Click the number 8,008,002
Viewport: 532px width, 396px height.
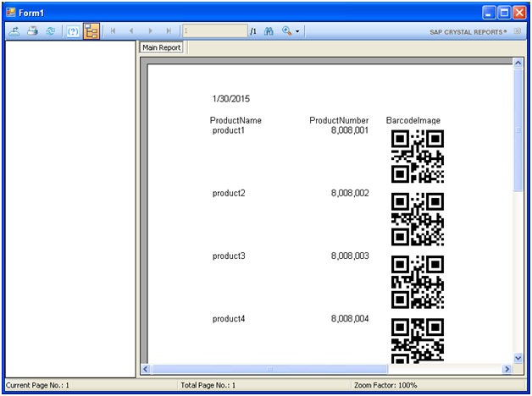coord(350,193)
